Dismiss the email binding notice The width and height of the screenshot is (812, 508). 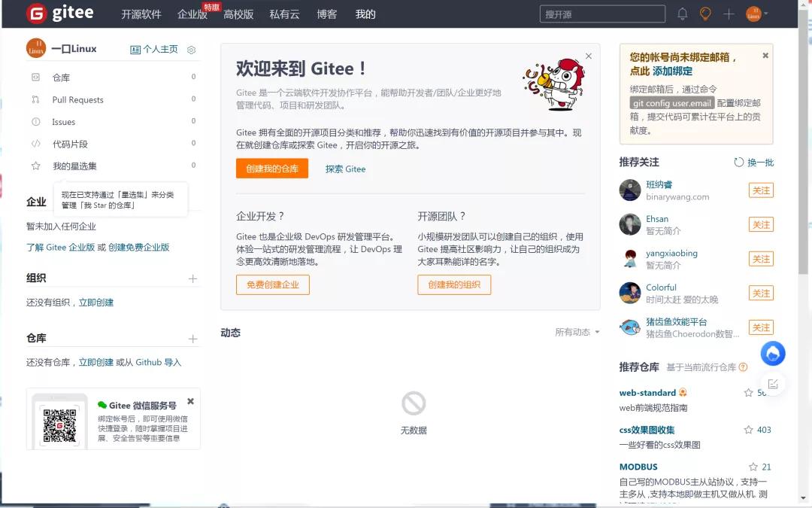[x=765, y=56]
